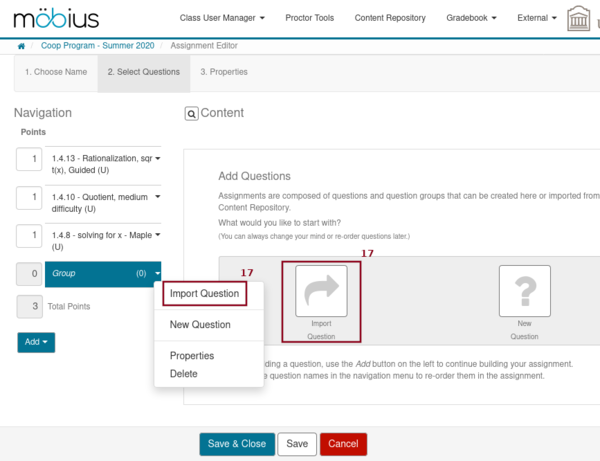Go to Proctor Tools
The image size is (600, 461).
click(310, 18)
